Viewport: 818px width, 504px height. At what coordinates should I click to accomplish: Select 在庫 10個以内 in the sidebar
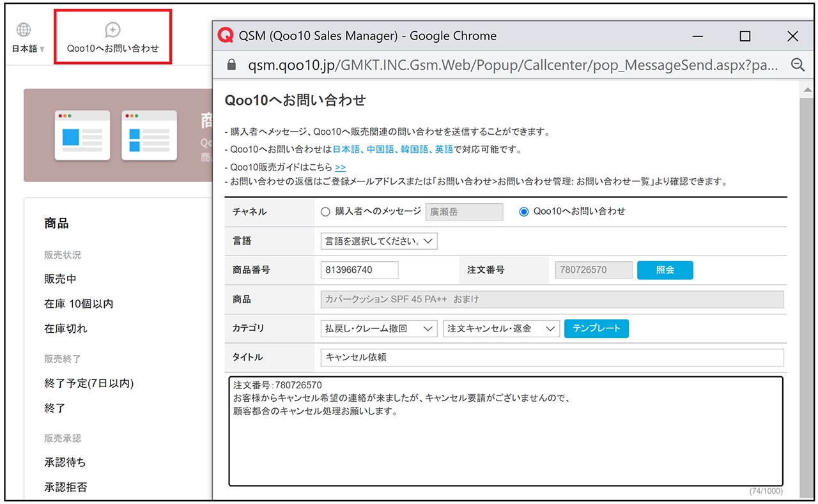(79, 304)
